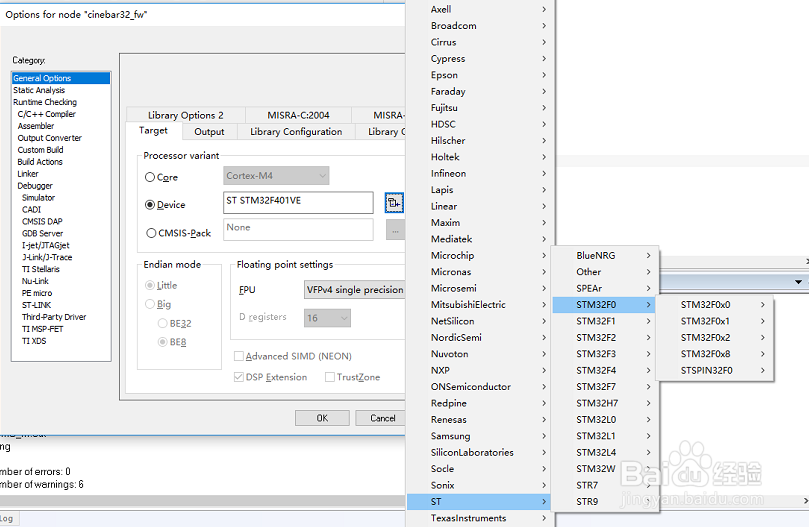Open the SPEAr submenu

point(606,289)
